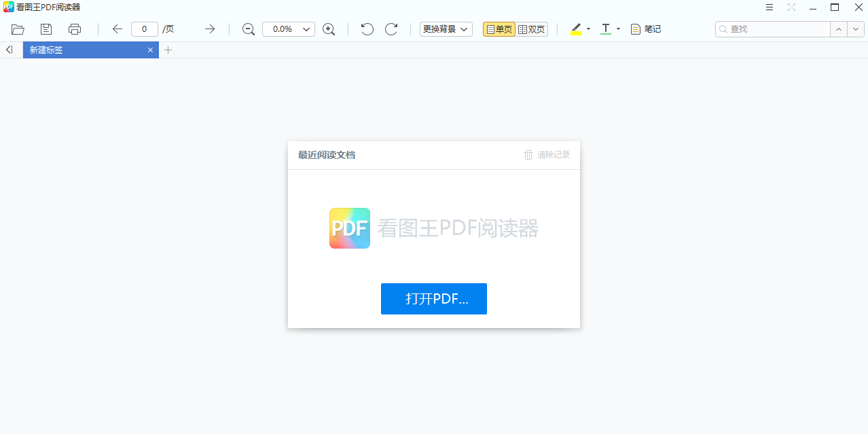Maximize the window
This screenshot has width=868, height=434.
(x=835, y=7)
